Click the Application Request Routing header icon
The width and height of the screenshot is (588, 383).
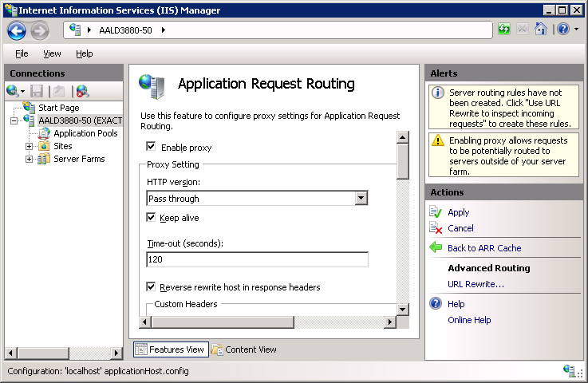[x=152, y=87]
